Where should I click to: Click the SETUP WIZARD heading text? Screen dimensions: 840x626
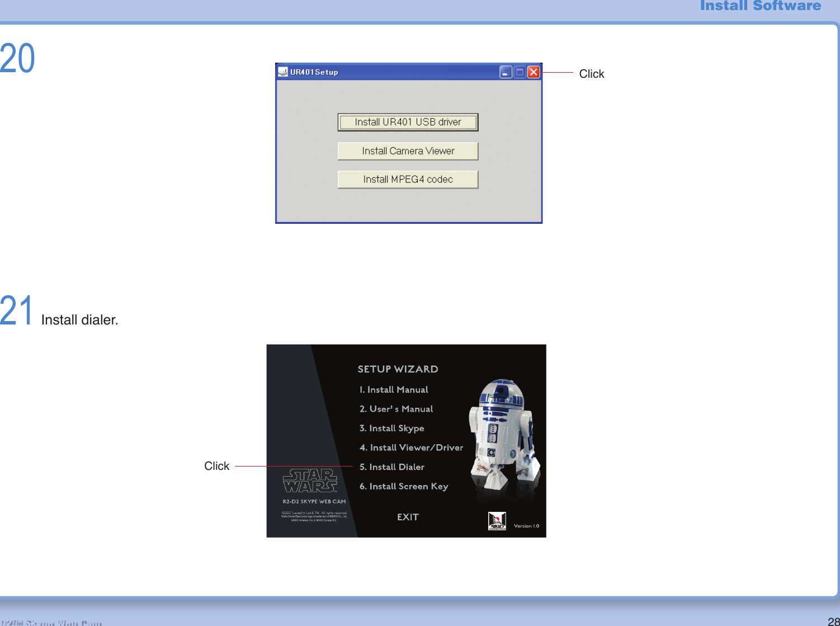point(398,369)
